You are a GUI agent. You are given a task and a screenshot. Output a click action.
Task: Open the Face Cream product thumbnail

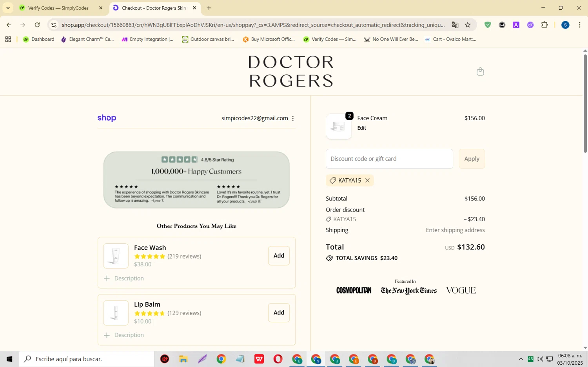point(339,127)
